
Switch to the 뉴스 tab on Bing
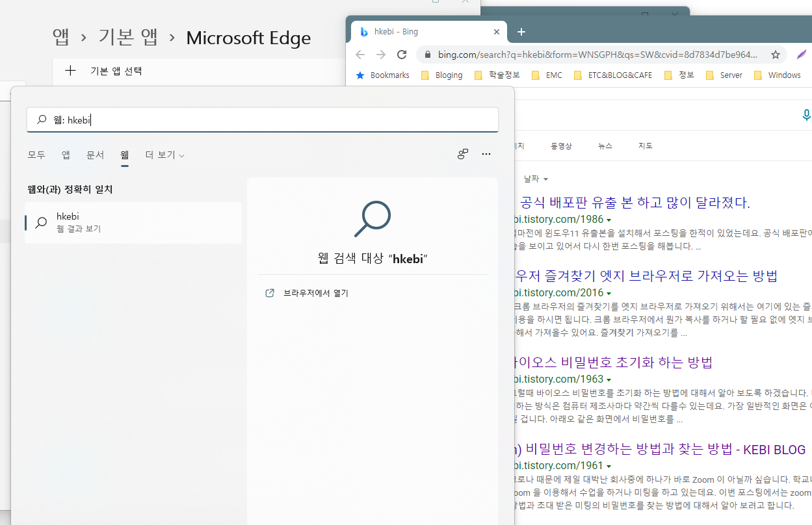point(605,146)
